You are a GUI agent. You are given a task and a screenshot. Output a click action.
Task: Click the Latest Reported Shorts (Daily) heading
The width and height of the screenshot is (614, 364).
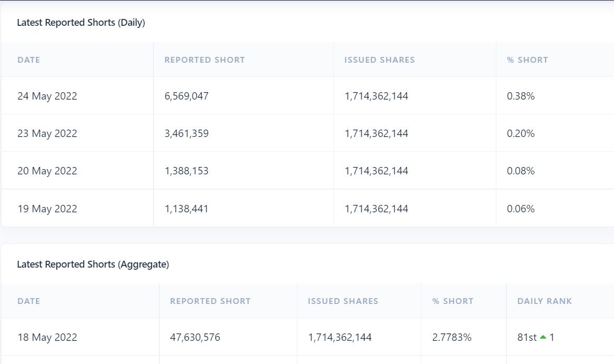[x=81, y=23]
